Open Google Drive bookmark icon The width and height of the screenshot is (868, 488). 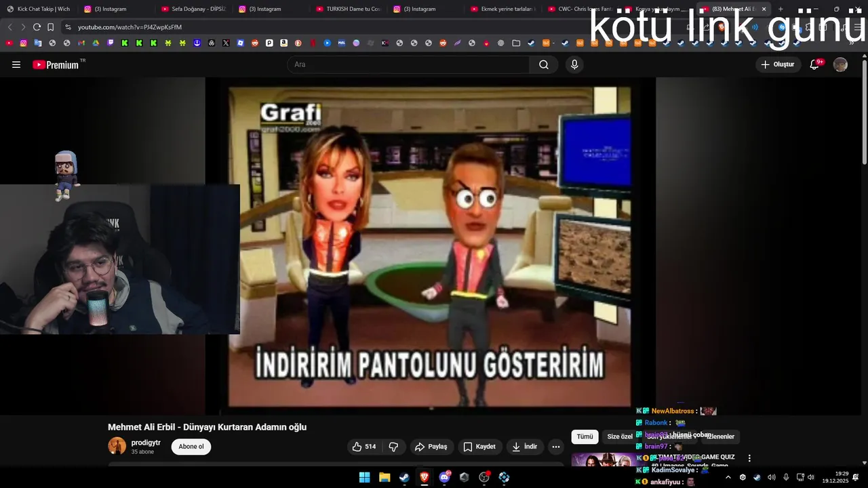click(x=96, y=43)
